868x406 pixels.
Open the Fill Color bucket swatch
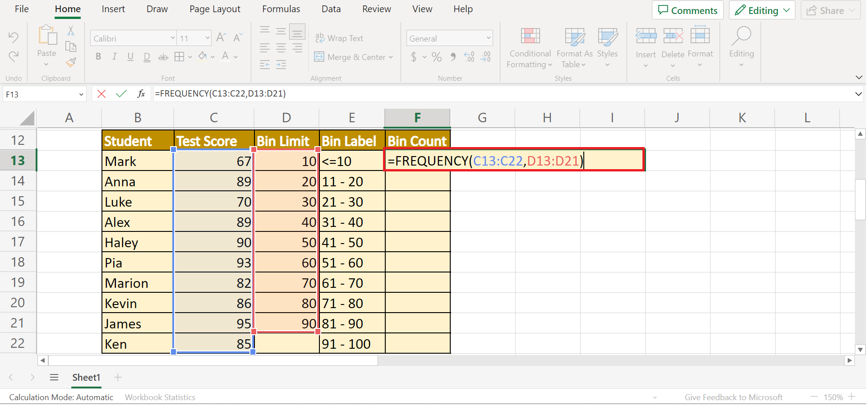(x=203, y=57)
